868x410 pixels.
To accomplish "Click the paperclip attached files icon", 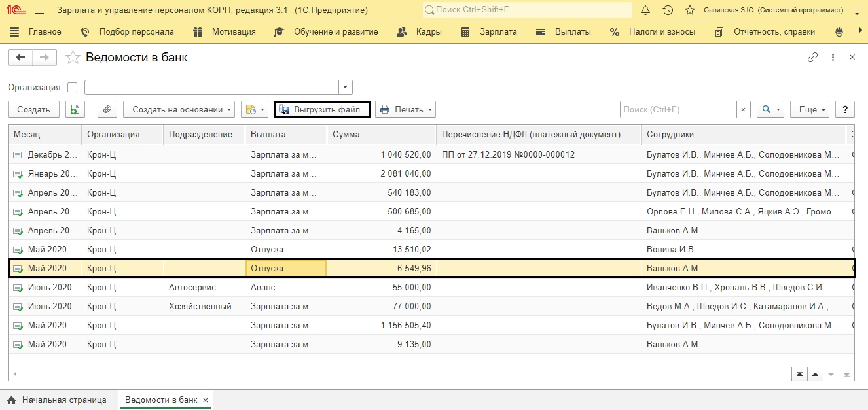I will click(107, 110).
